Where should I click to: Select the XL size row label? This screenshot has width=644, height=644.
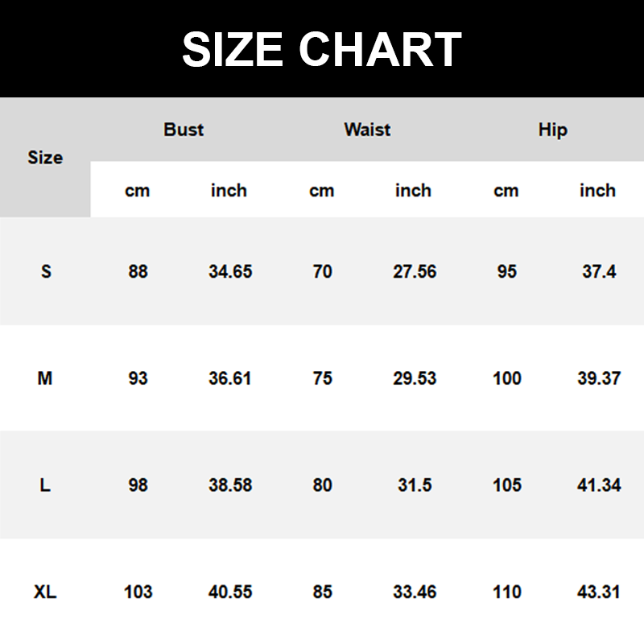(45, 592)
